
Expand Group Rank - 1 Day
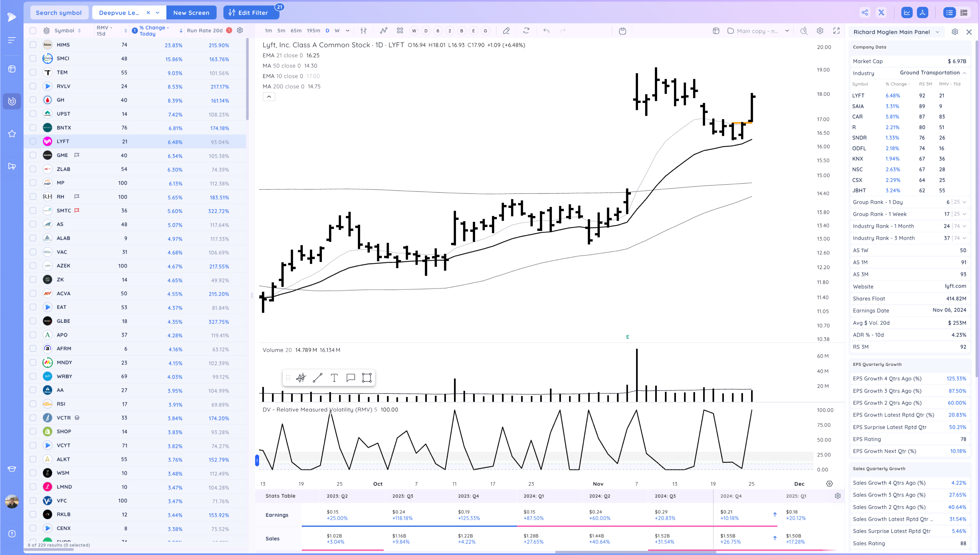[x=964, y=202]
